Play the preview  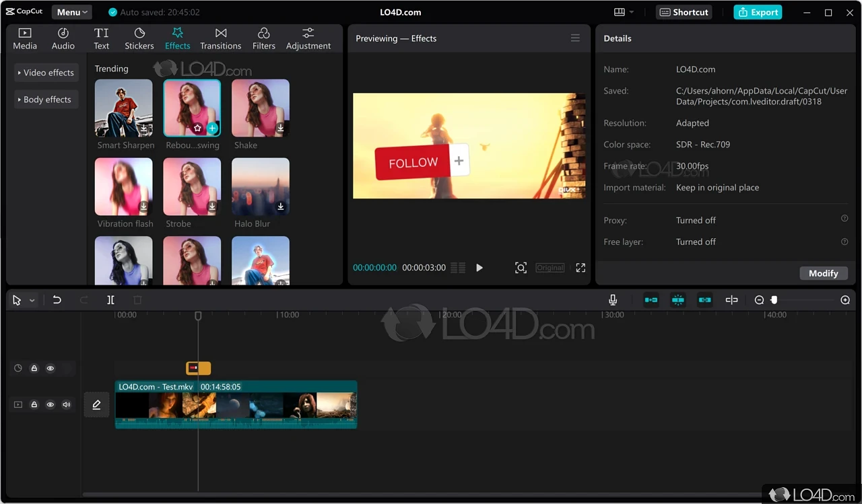(479, 268)
